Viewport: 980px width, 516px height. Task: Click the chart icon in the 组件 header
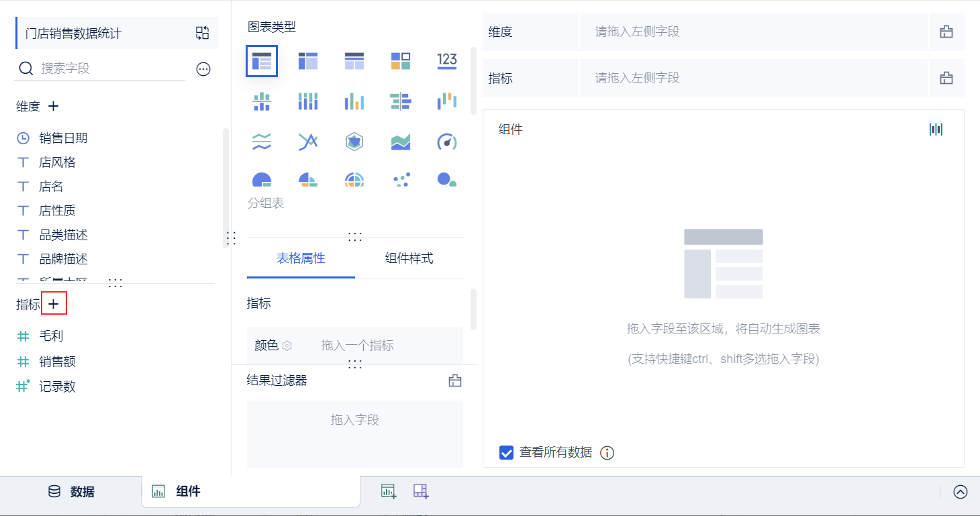[x=936, y=130]
